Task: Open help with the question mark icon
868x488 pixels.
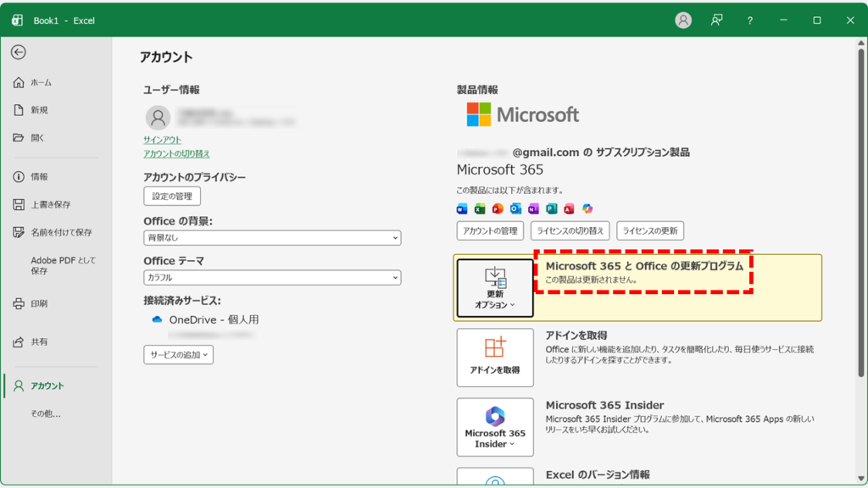Action: pos(749,20)
